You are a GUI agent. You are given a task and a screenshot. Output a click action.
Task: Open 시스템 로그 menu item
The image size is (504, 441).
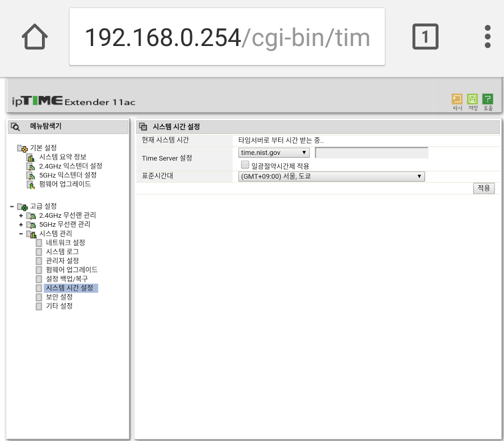point(62,251)
